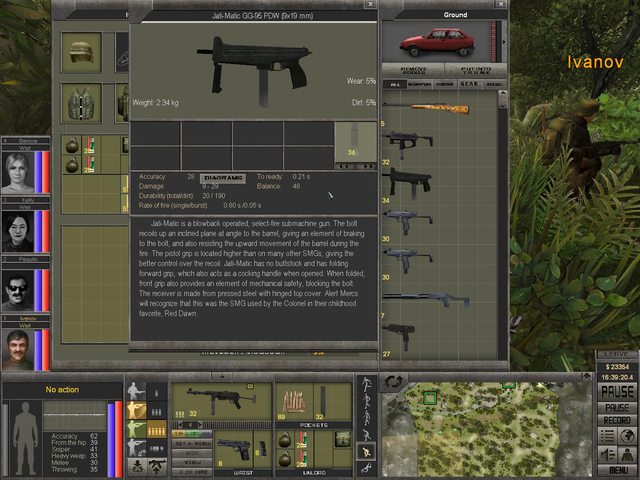Image resolution: width=640 pixels, height=480 pixels.
Task: Select the pistol magazine in Waist slot
Action: point(263,449)
